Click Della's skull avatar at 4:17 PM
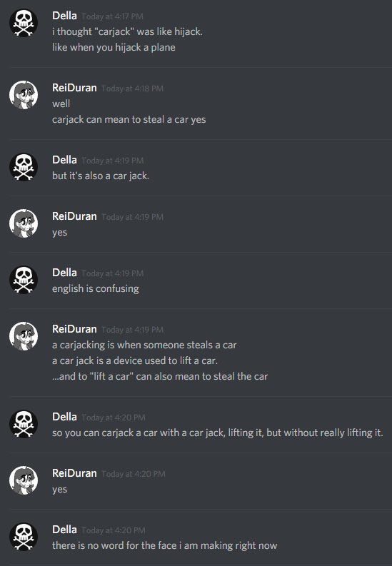The width and height of the screenshot is (392, 566). point(24,23)
